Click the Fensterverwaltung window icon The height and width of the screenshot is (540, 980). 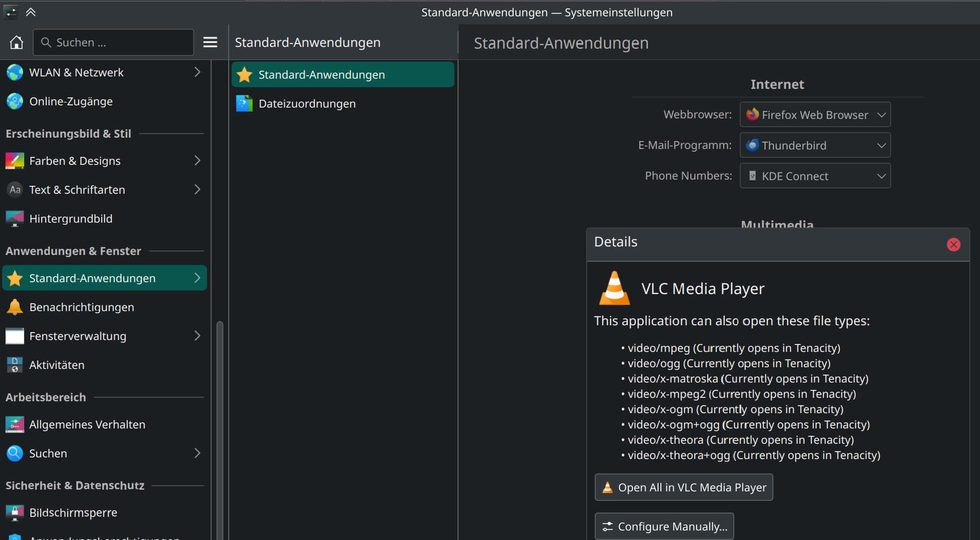[15, 336]
